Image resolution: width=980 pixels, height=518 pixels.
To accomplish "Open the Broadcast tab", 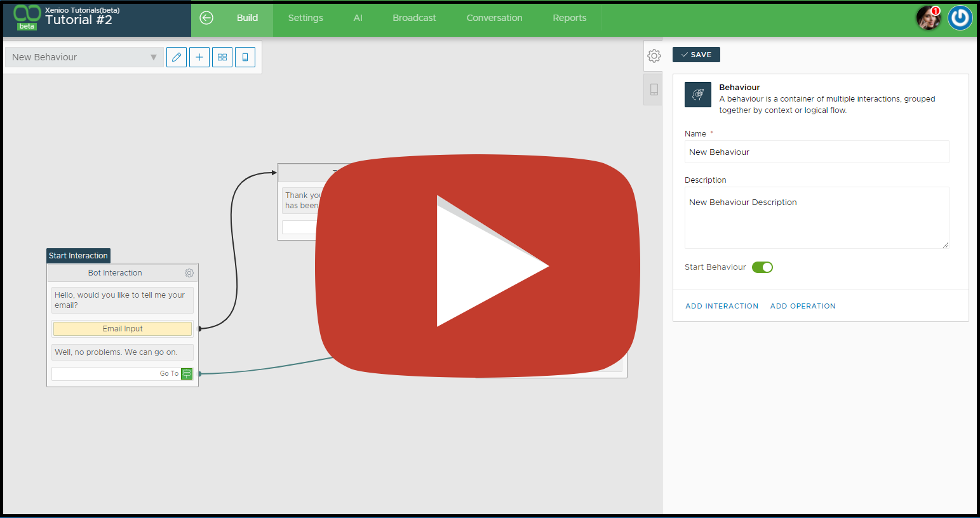I will (x=414, y=18).
